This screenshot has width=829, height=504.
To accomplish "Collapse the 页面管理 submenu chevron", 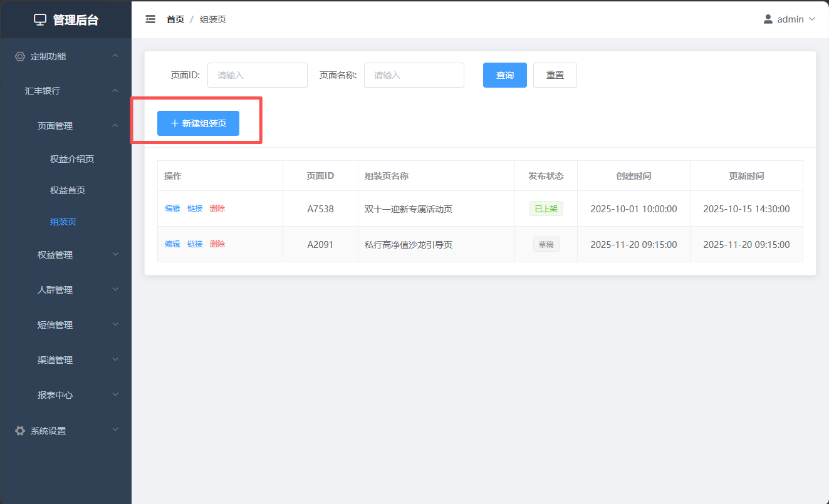I will [x=115, y=126].
